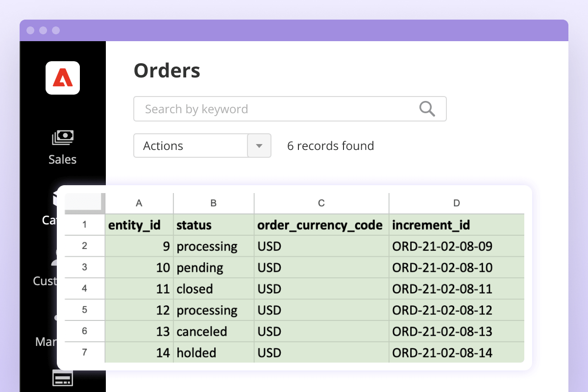The image size is (588, 392).
Task: Click the Orders page heading
Action: point(167,71)
